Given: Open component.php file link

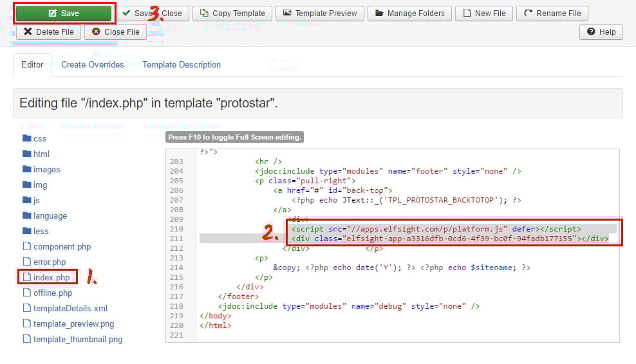Looking at the screenshot, I should [x=62, y=246].
